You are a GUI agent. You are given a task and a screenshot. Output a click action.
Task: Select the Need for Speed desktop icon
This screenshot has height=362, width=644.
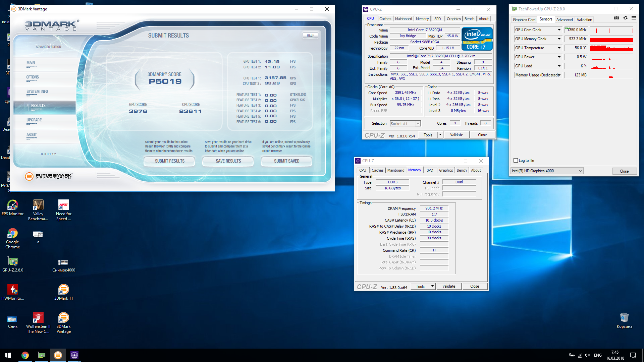[x=64, y=210]
